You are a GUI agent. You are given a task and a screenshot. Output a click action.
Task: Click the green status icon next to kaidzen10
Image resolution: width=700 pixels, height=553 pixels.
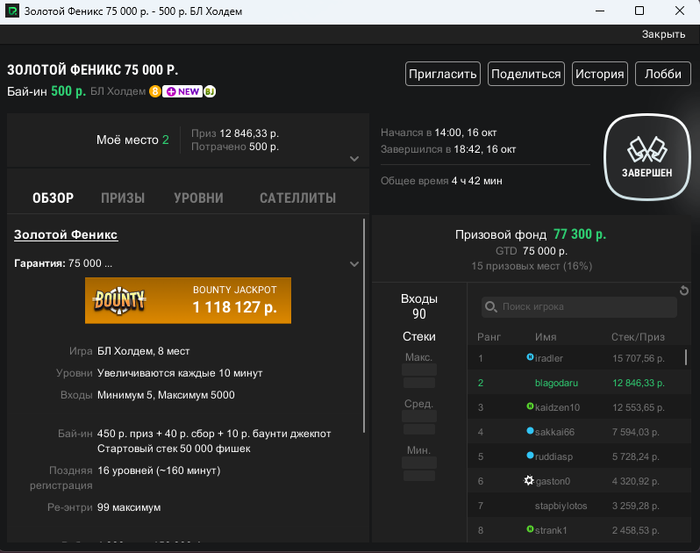coord(530,406)
